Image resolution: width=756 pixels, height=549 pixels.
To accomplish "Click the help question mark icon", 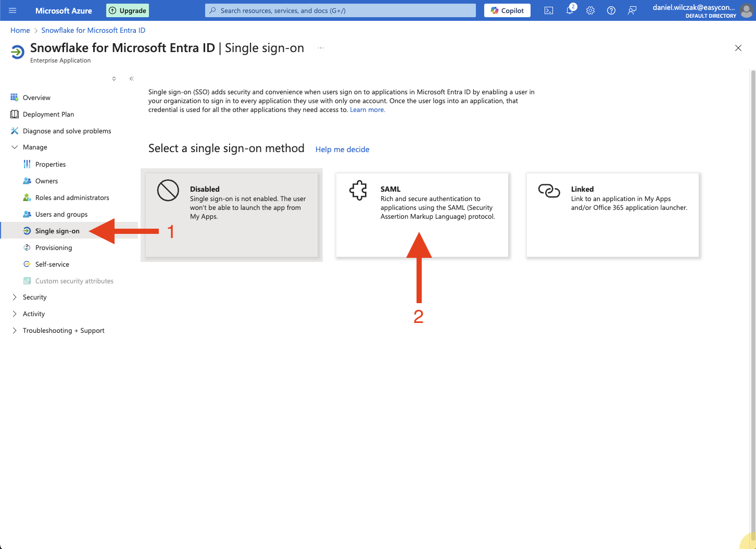I will (611, 10).
